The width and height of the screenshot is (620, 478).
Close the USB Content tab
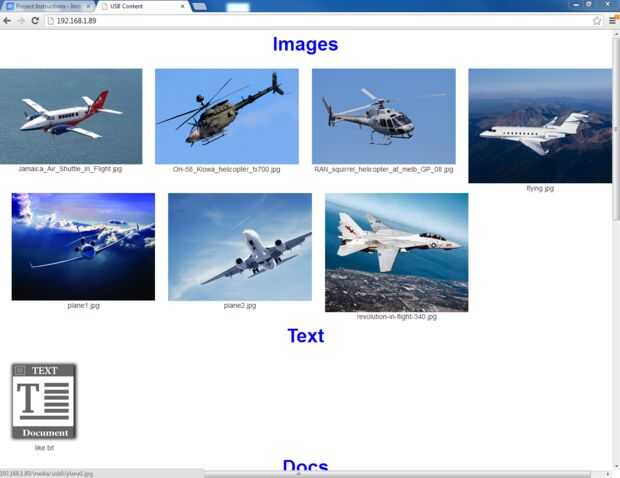pos(182,6)
